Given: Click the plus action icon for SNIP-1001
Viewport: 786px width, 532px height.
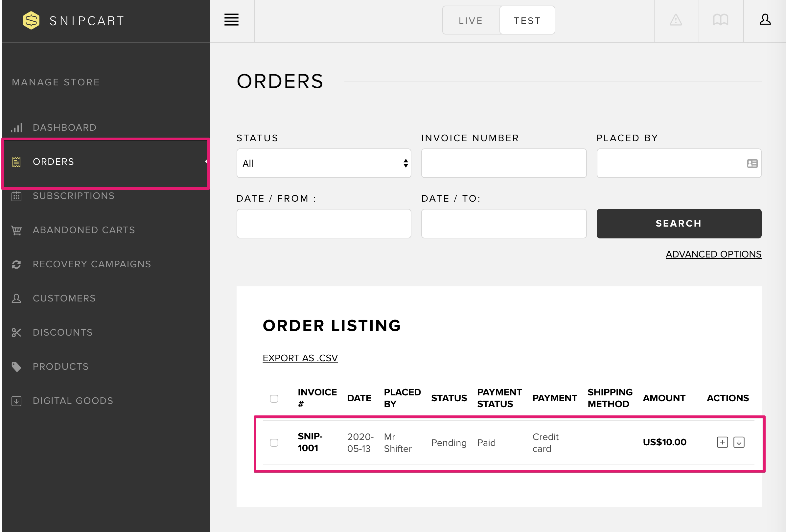Looking at the screenshot, I should click(x=722, y=442).
